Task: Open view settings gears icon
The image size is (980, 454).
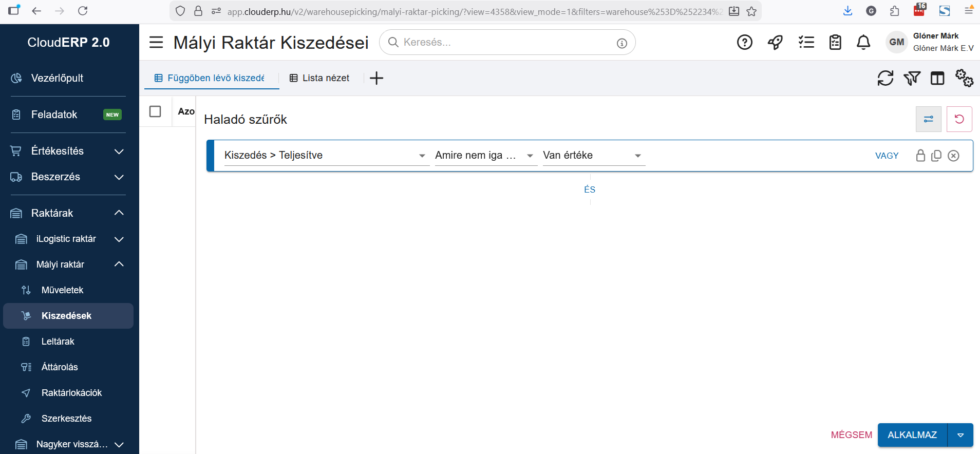Action: tap(964, 78)
